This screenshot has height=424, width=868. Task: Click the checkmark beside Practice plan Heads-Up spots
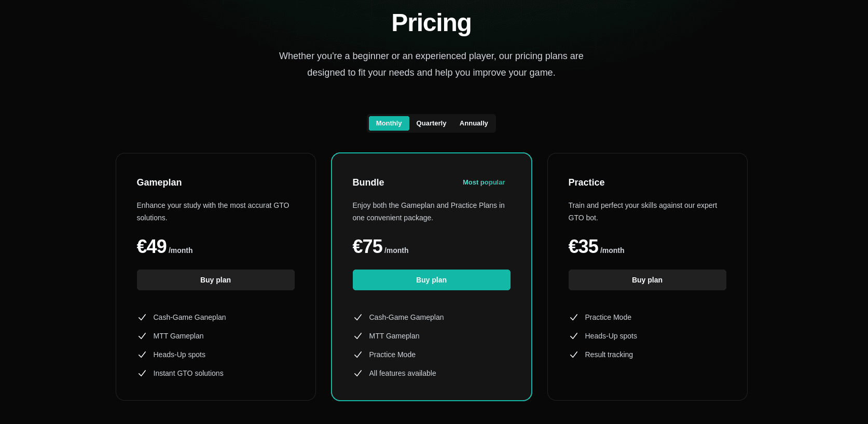(x=574, y=336)
